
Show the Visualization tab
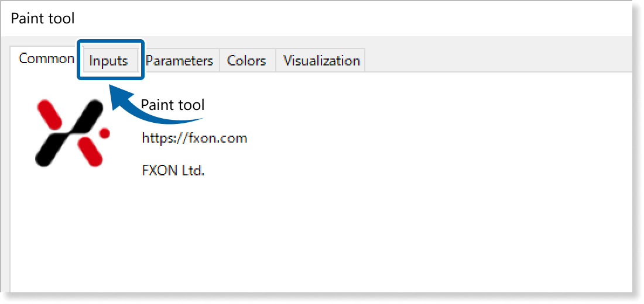pos(321,61)
